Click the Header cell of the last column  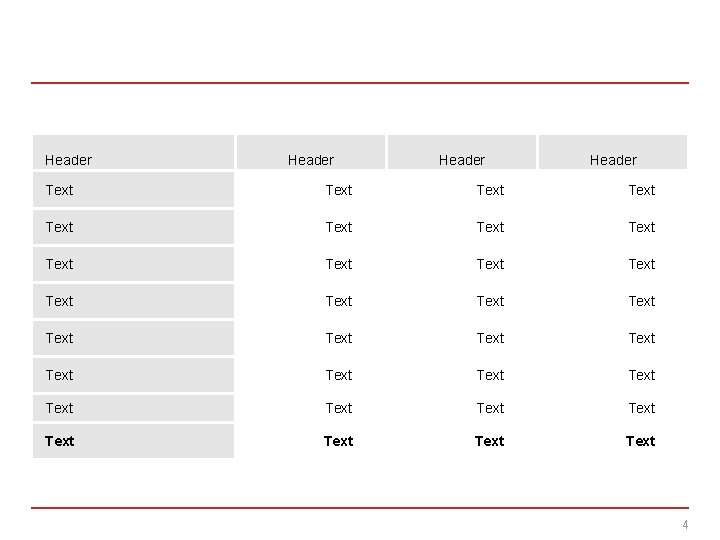[x=613, y=152]
